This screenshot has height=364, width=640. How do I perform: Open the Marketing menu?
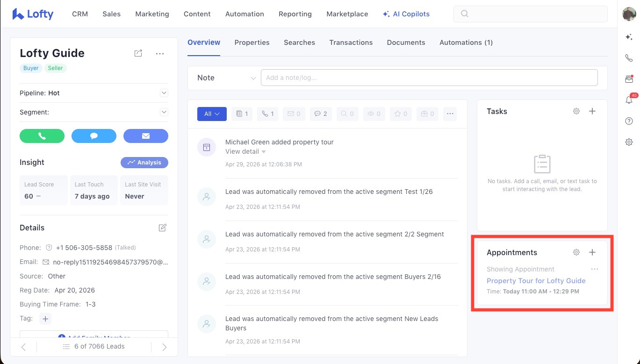[152, 14]
